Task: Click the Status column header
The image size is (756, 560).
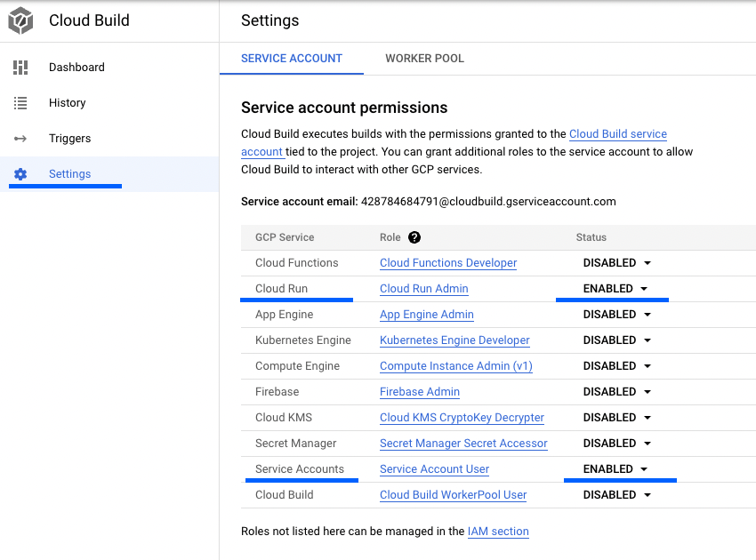Action: (591, 237)
